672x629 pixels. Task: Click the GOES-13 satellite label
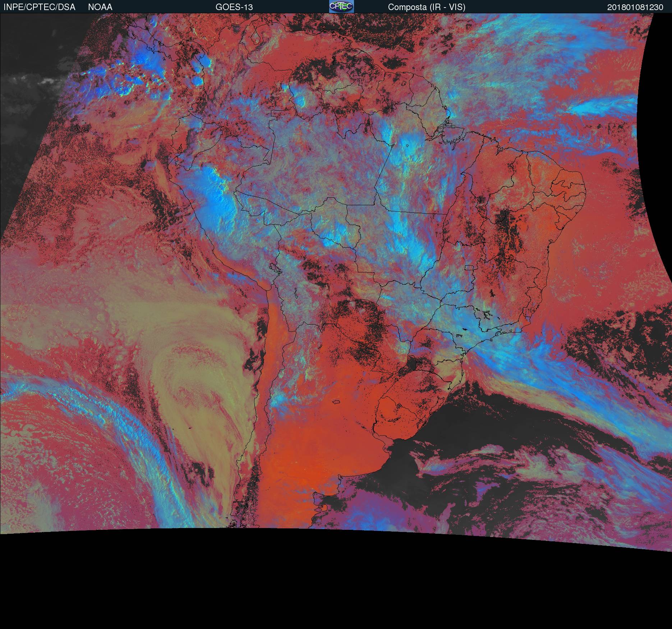234,7
